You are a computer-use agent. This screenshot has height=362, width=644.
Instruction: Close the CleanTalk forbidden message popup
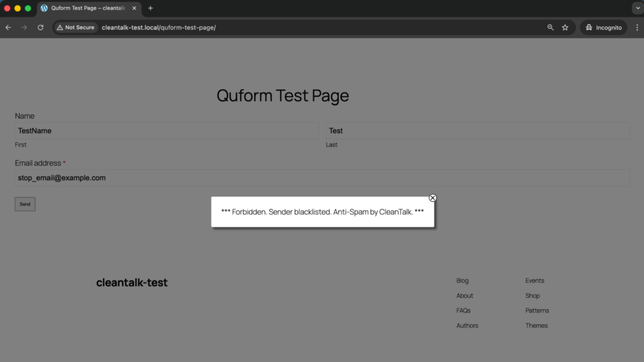tap(433, 198)
